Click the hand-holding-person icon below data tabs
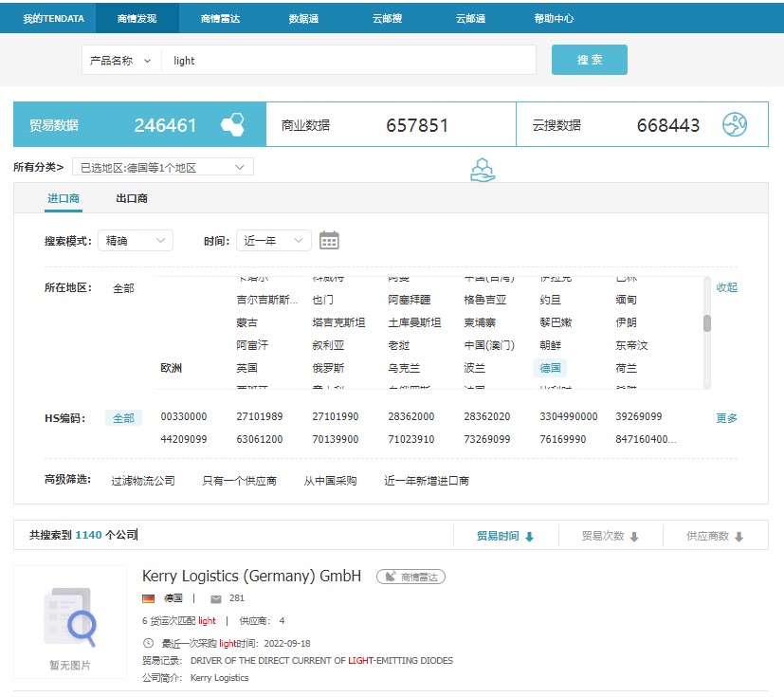Image resolution: width=784 pixels, height=697 pixels. [483, 170]
